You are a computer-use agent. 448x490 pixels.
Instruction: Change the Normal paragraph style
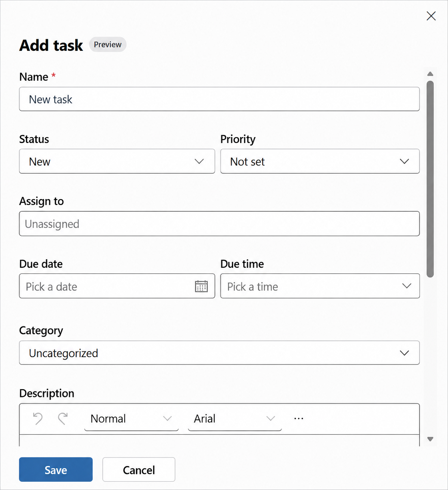pyautogui.click(x=132, y=419)
